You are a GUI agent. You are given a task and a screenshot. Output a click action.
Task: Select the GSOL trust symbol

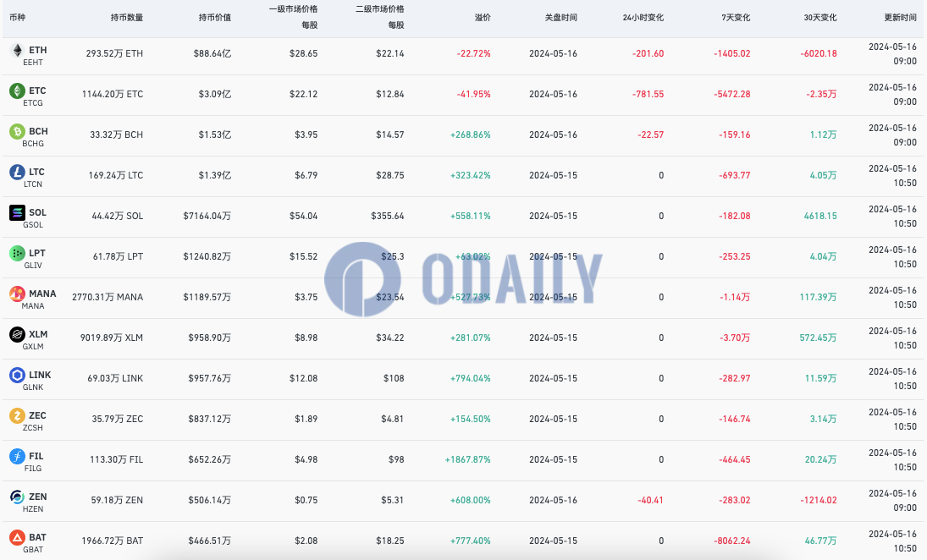point(32,224)
